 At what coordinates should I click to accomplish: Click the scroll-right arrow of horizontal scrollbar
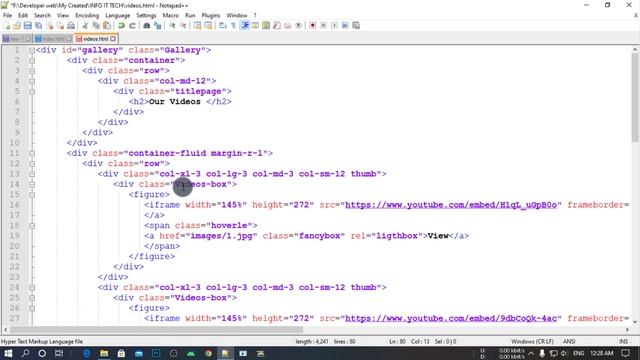(627, 329)
